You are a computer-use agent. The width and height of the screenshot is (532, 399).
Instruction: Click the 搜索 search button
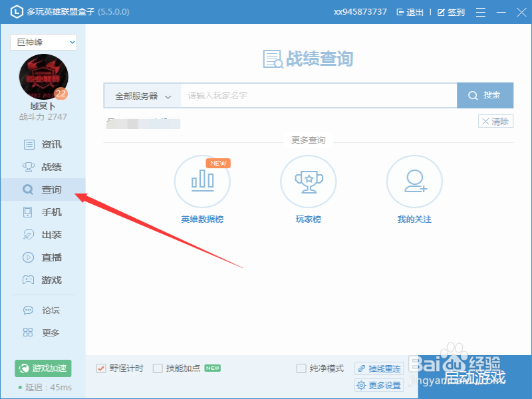click(x=485, y=95)
